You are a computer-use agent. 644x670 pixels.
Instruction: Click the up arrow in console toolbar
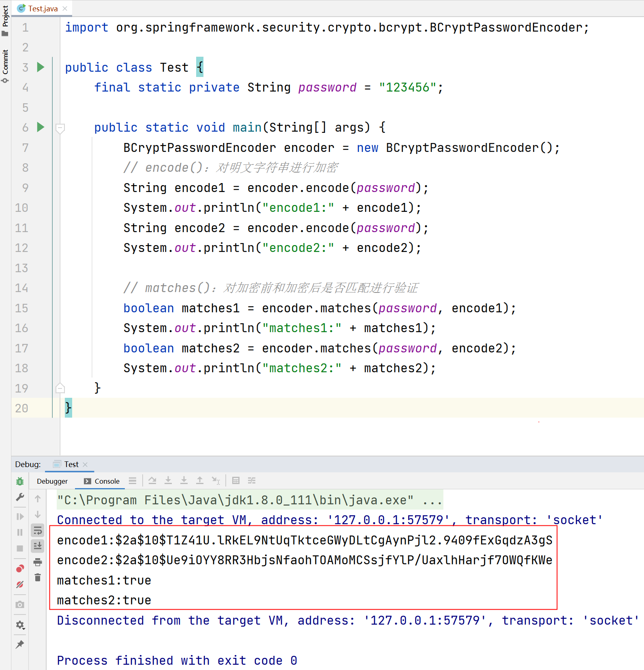[x=38, y=499]
